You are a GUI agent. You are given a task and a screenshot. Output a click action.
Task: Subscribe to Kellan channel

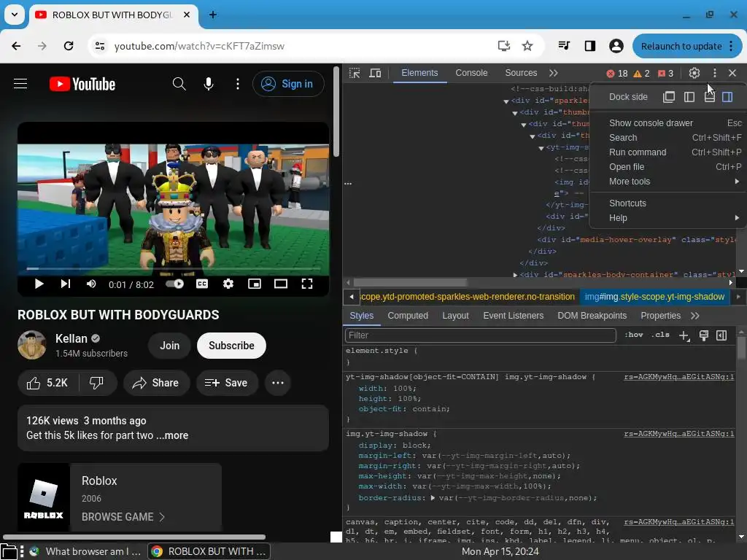pos(231,346)
